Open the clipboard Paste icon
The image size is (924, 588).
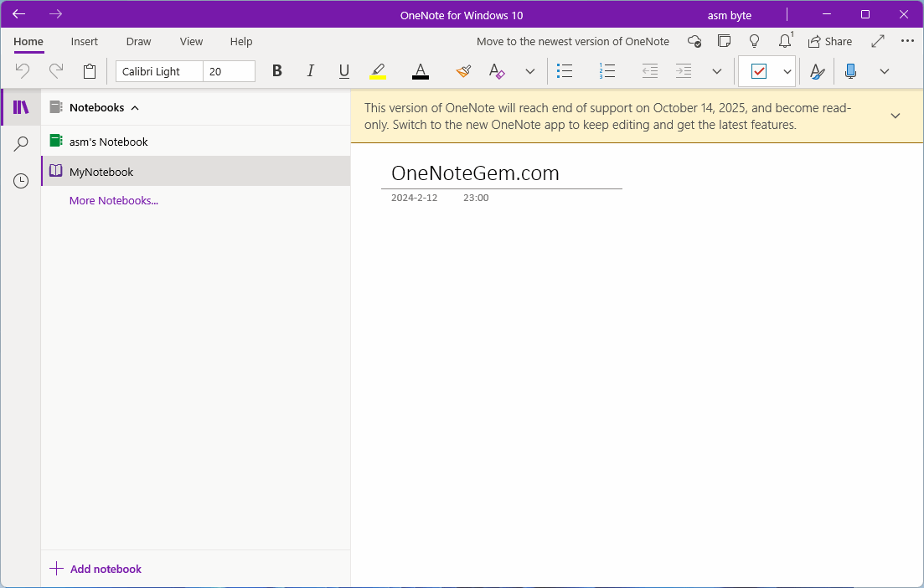pyautogui.click(x=90, y=71)
